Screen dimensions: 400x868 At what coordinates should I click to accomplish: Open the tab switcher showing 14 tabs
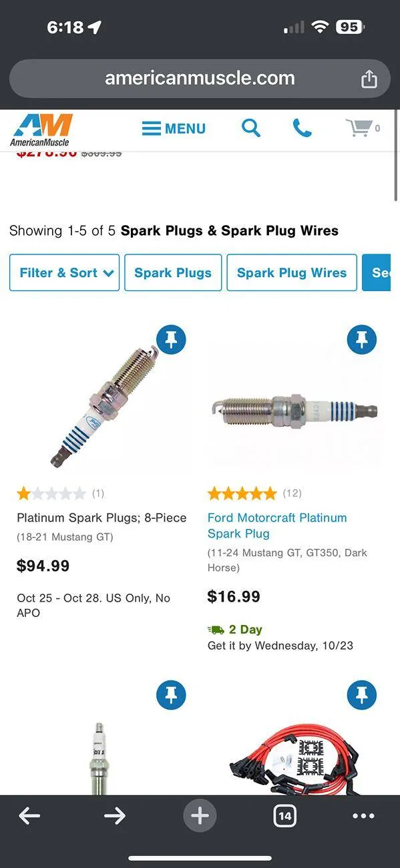click(x=285, y=815)
